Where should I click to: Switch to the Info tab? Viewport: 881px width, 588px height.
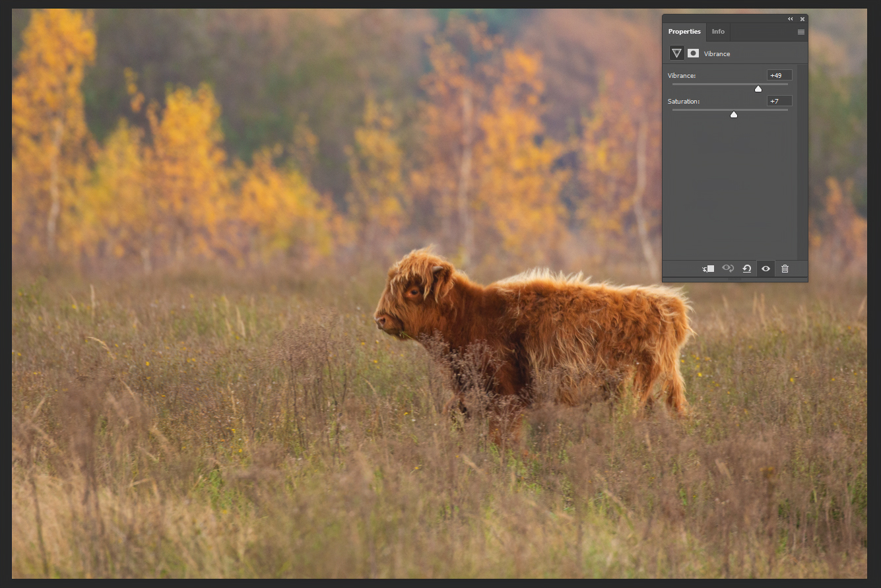click(718, 32)
